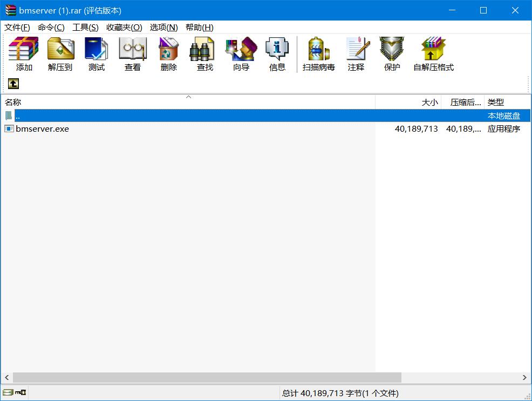Click the 总计 40,189,713 字节 status text

click(340, 393)
